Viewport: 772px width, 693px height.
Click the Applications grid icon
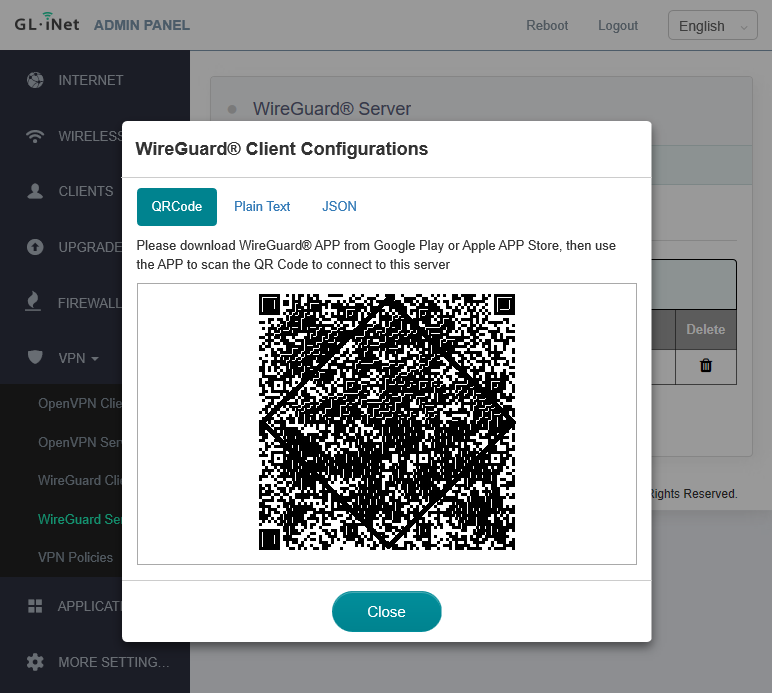[35, 606]
